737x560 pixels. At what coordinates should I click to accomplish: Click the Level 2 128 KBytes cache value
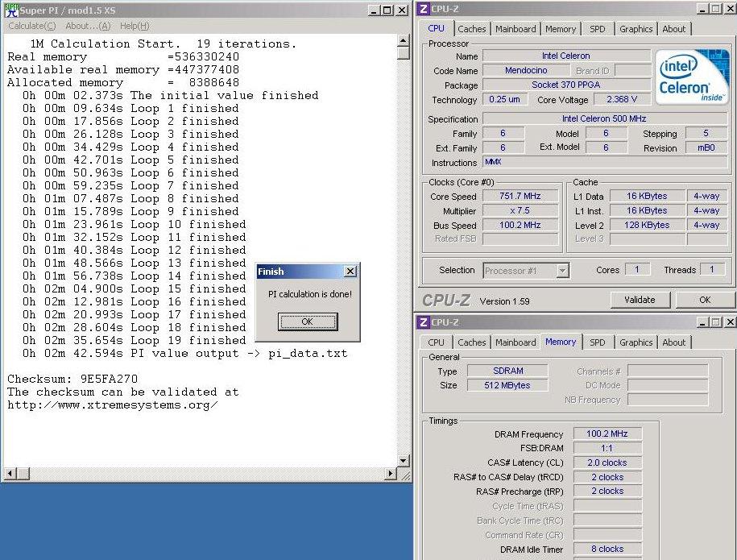coord(647,226)
